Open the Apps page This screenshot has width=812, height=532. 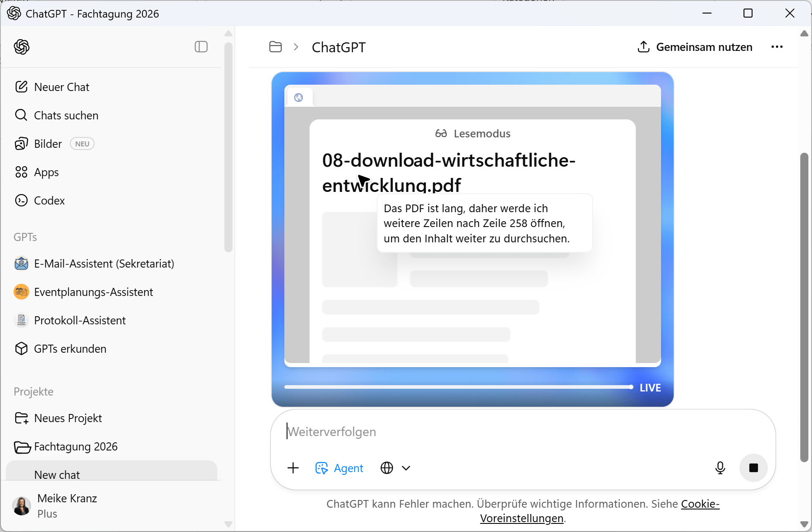46,172
